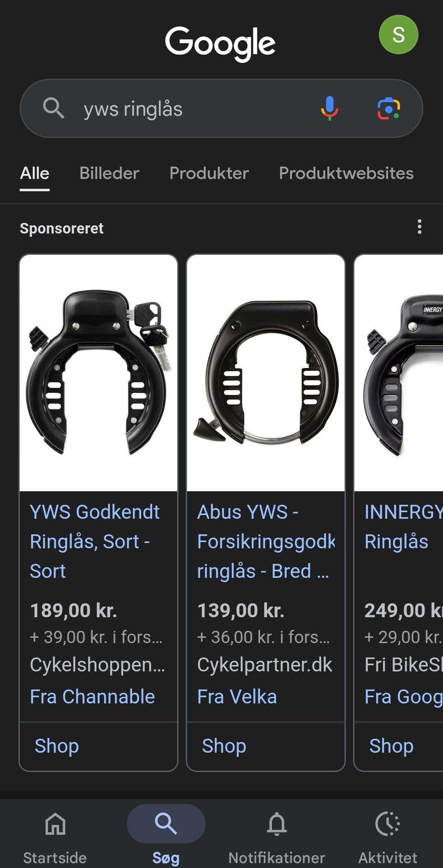
Task: Switch to the Produkter tab
Action: pyautogui.click(x=209, y=173)
